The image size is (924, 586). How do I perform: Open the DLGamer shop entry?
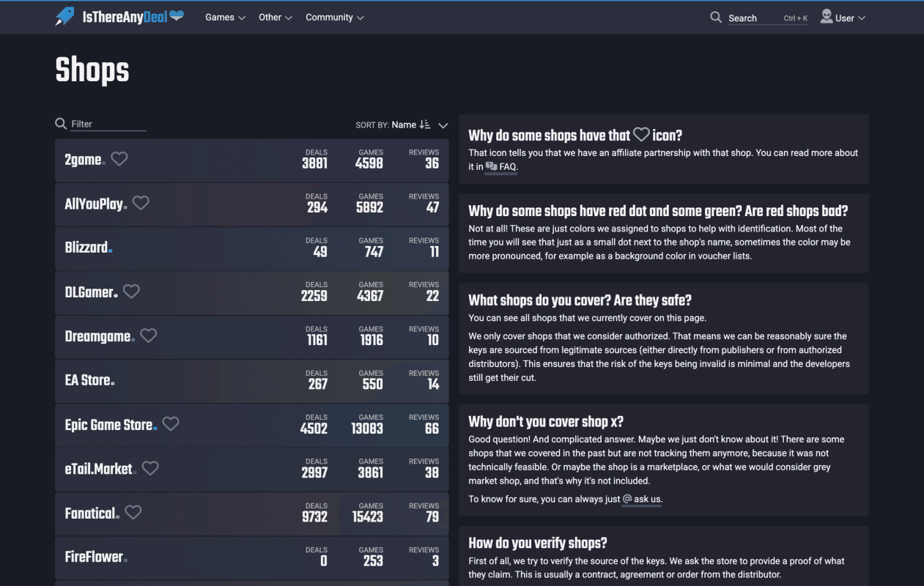point(252,293)
